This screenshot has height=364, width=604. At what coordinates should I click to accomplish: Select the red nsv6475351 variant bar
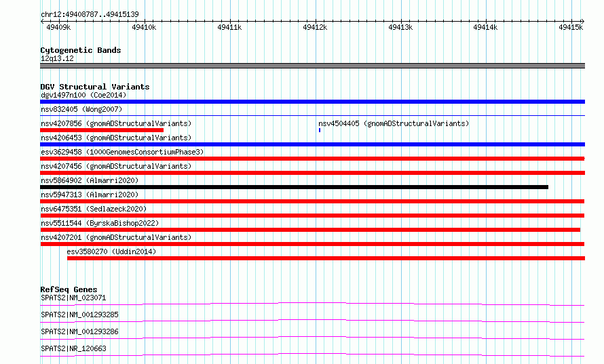point(312,216)
